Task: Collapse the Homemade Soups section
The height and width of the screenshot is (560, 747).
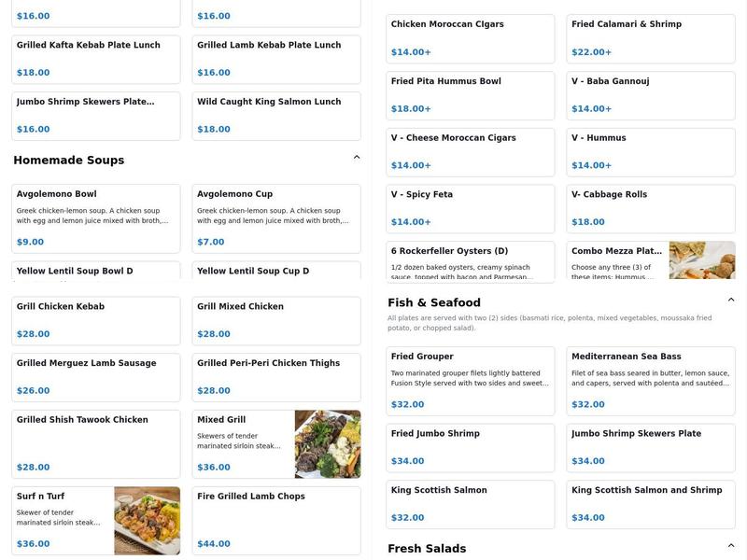Action: click(x=357, y=156)
